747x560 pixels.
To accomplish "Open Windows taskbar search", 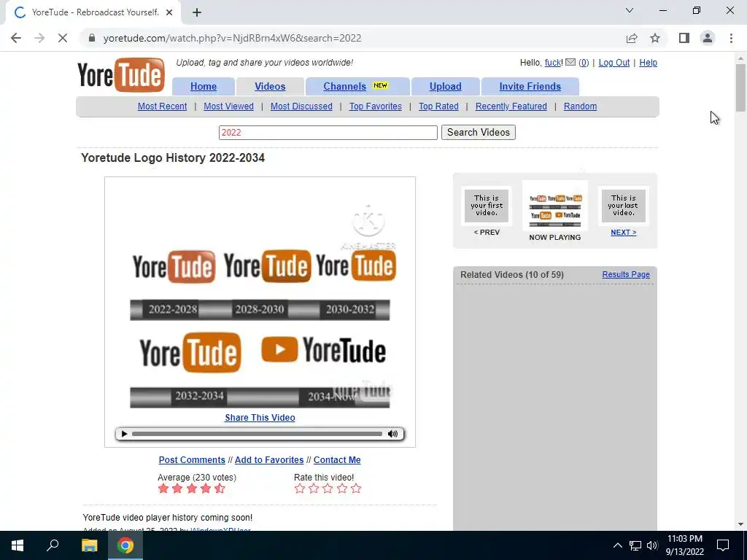I will click(x=53, y=545).
